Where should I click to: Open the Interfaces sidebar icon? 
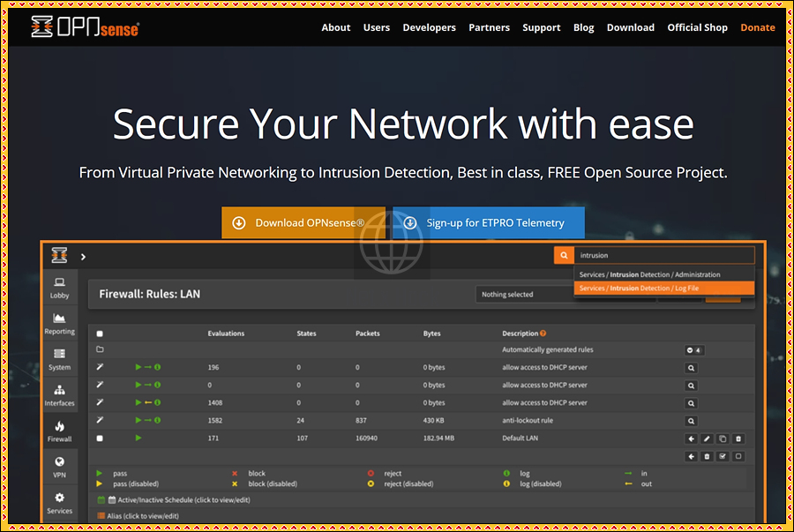[x=59, y=396]
